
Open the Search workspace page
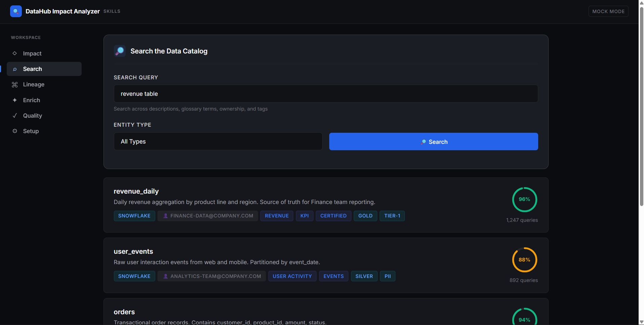(44, 69)
